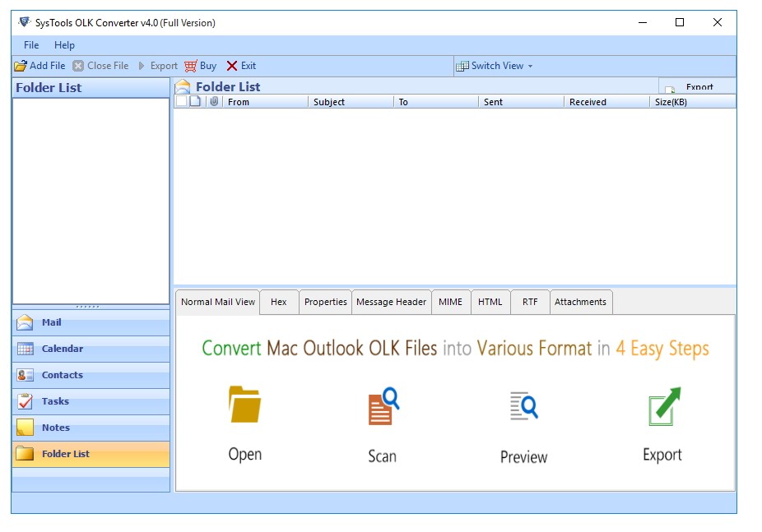Click the Preview magnifier step icon
The image size is (762, 532).
pyautogui.click(x=524, y=406)
